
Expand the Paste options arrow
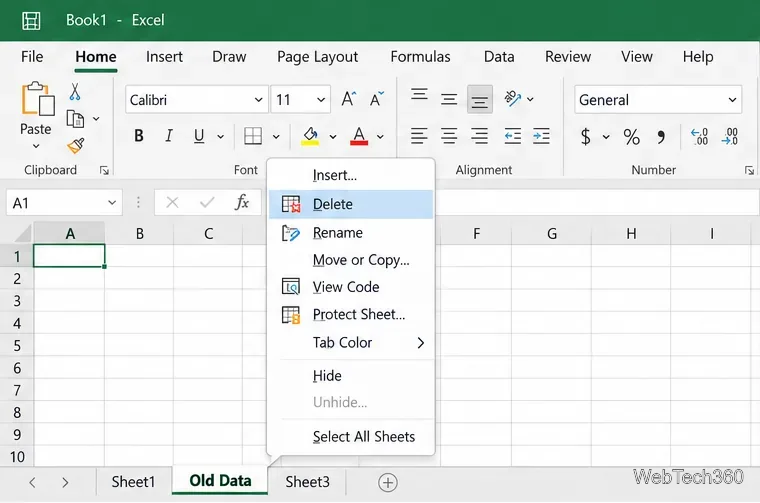tap(36, 146)
